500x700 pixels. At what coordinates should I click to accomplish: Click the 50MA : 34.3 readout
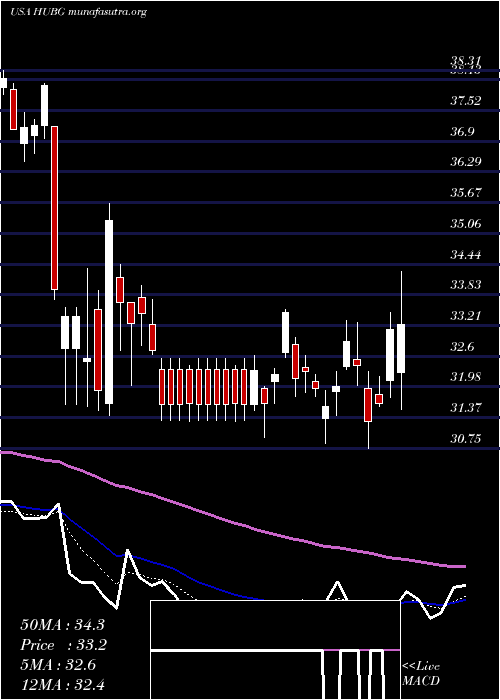point(62,625)
